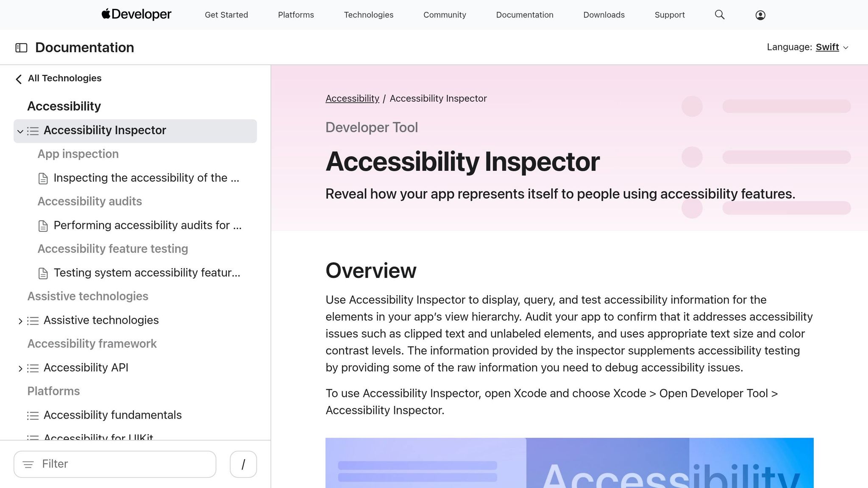Select Technologies in the top navigation
This screenshot has height=488, width=868.
(x=368, y=14)
